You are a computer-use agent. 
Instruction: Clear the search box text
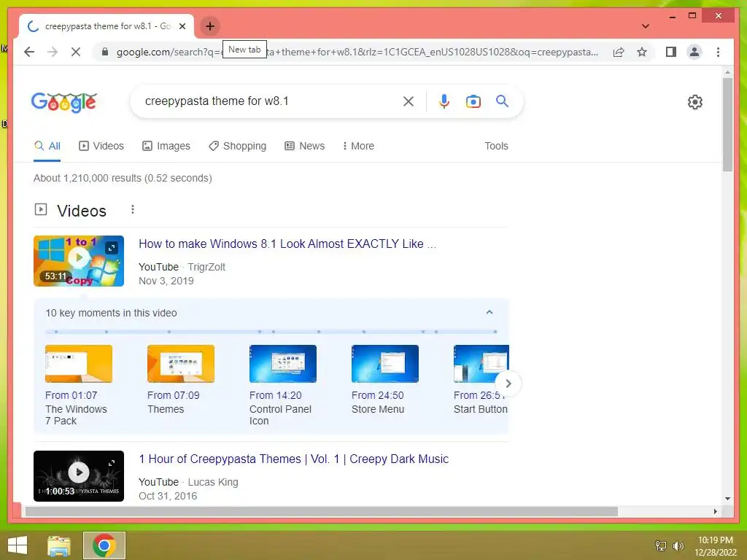point(409,101)
